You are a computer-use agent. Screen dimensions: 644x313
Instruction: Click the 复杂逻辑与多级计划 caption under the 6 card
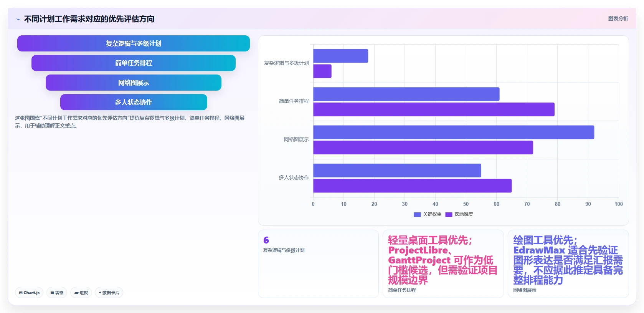tap(284, 250)
